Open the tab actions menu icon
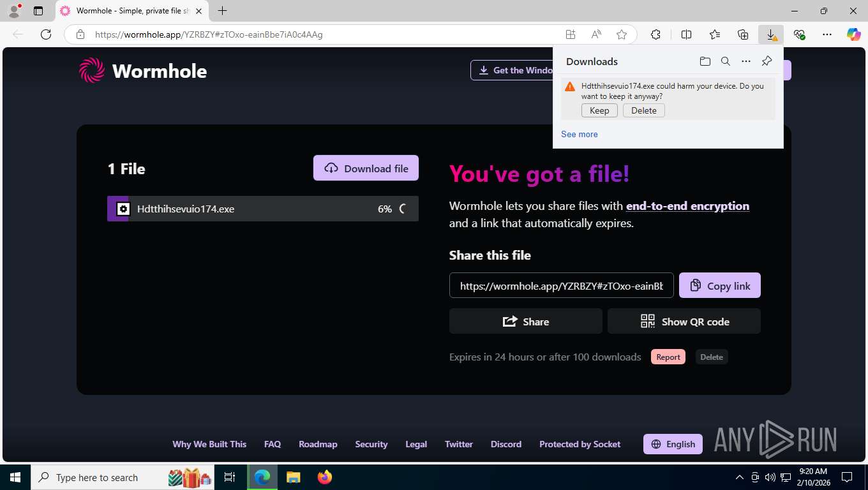This screenshot has height=490, width=868. tap(38, 11)
